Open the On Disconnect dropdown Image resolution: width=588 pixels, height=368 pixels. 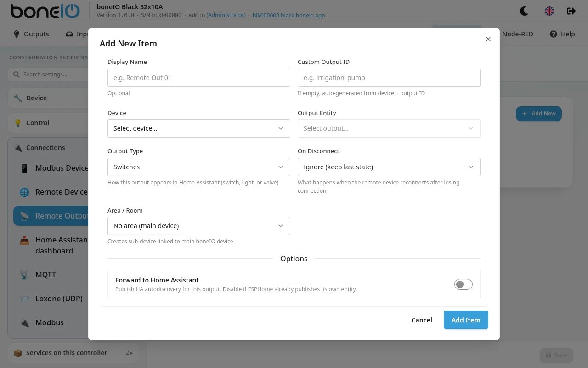coord(389,167)
